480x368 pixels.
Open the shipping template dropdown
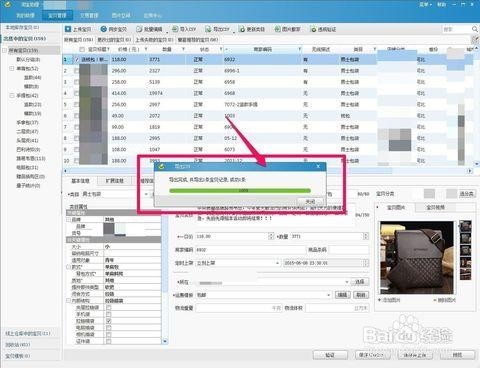pos(329,295)
